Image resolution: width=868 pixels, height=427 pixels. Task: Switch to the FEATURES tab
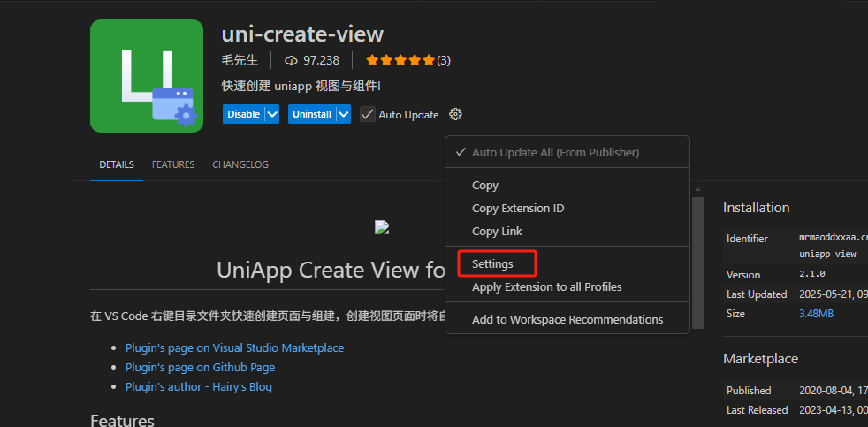click(173, 164)
